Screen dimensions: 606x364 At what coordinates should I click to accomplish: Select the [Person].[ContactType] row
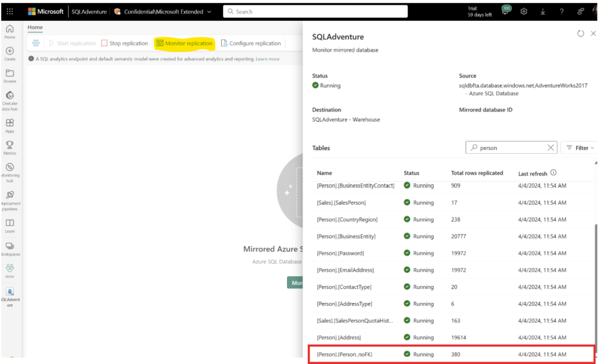pyautogui.click(x=453, y=286)
